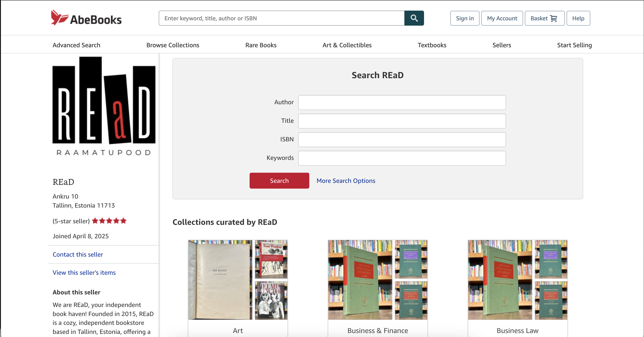This screenshot has height=337, width=644.
Task: Click the Business & Finance collection title
Action: pyautogui.click(x=378, y=331)
